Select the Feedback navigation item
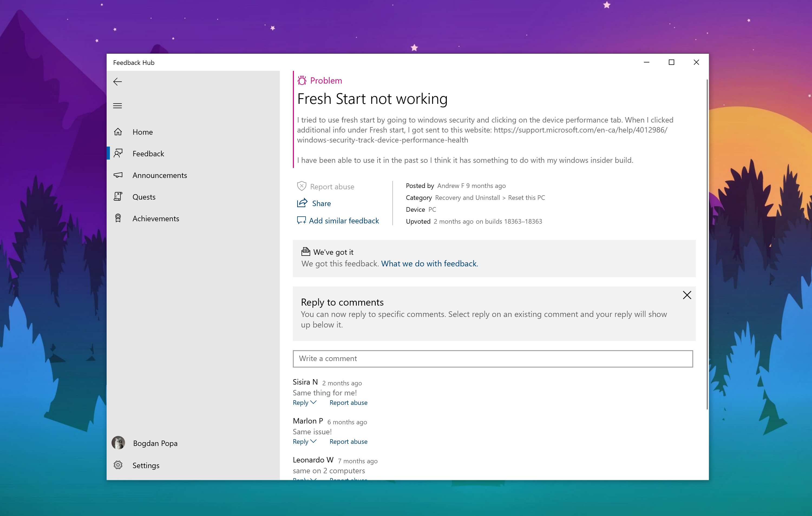This screenshot has height=516, width=812. pyautogui.click(x=148, y=154)
